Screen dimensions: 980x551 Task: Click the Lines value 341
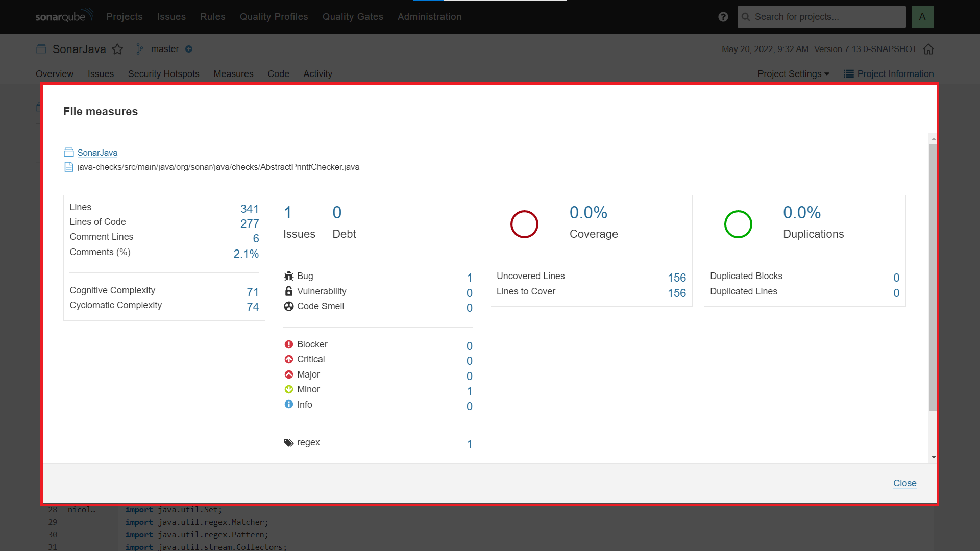[x=250, y=209]
